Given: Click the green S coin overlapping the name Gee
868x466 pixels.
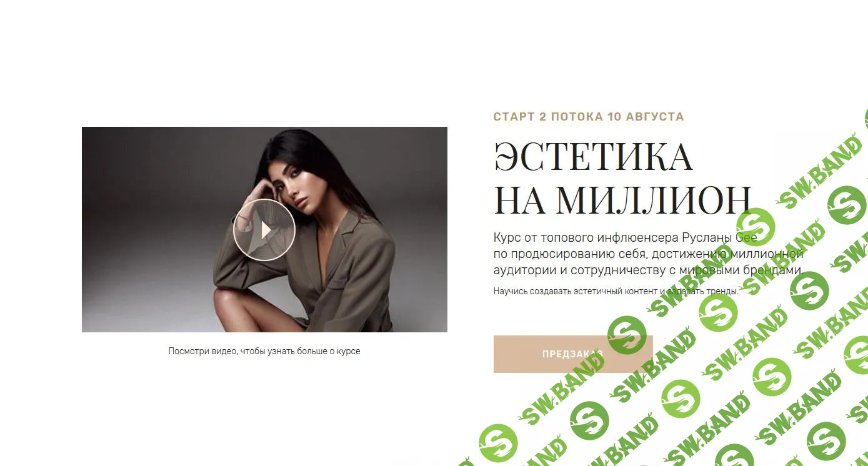Looking at the screenshot, I should point(755,227).
